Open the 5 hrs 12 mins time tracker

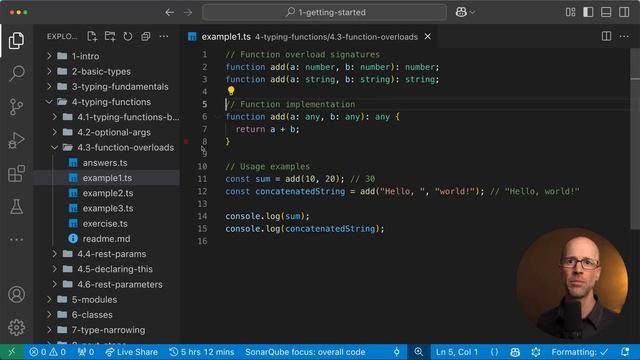(x=202, y=352)
